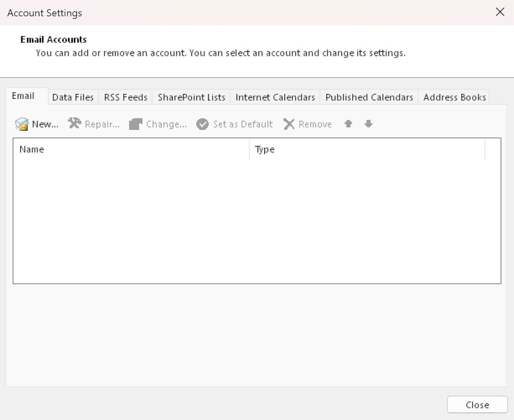
Task: Click the move up arrow icon
Action: pos(348,124)
